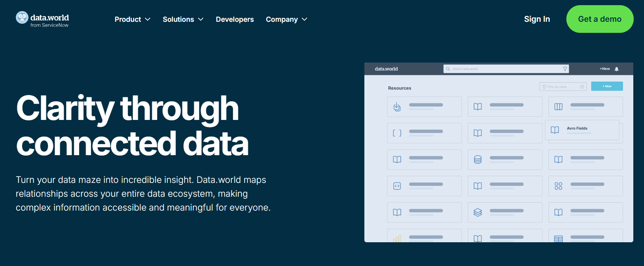
Task: Open the Developers page
Action: point(235,19)
